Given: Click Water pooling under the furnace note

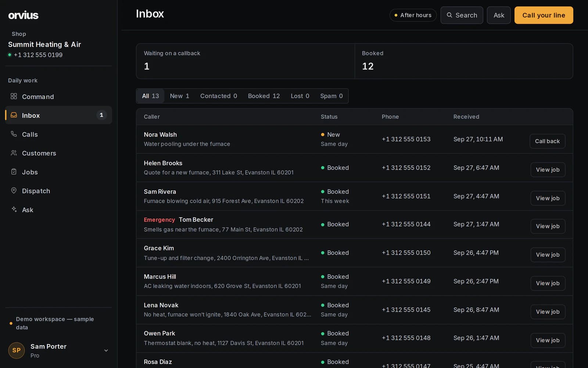Looking at the screenshot, I should pyautogui.click(x=187, y=144).
